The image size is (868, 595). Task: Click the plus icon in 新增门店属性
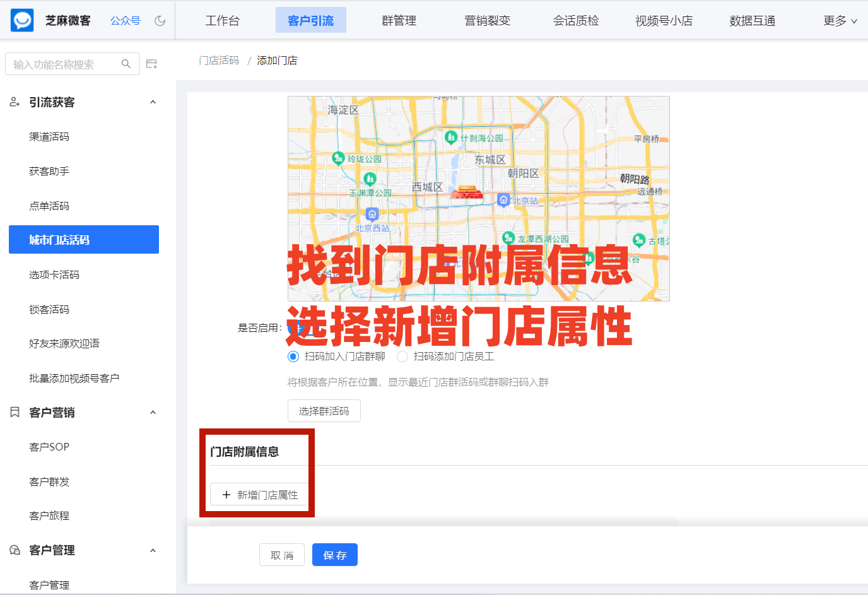click(x=226, y=495)
